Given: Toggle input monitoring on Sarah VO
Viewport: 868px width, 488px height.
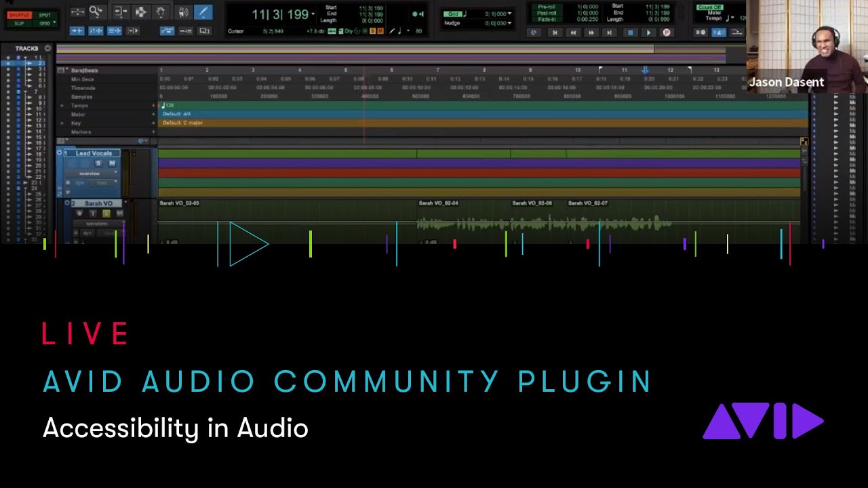Looking at the screenshot, I should click(93, 213).
